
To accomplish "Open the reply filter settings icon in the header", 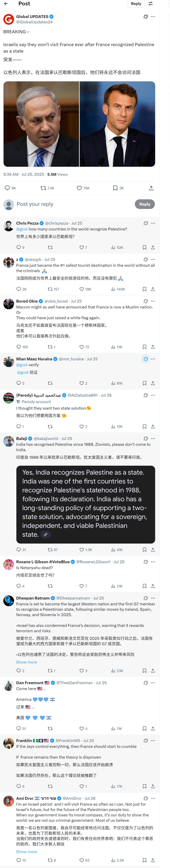I will (x=150, y=4).
